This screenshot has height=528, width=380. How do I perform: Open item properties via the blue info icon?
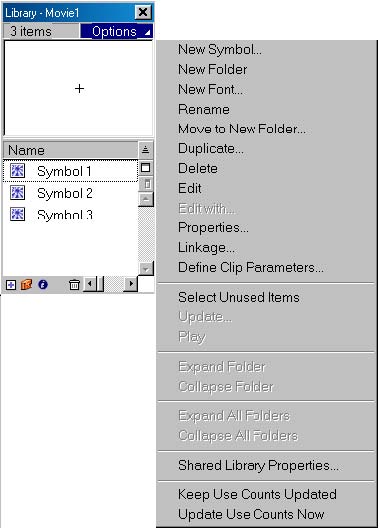[x=42, y=285]
